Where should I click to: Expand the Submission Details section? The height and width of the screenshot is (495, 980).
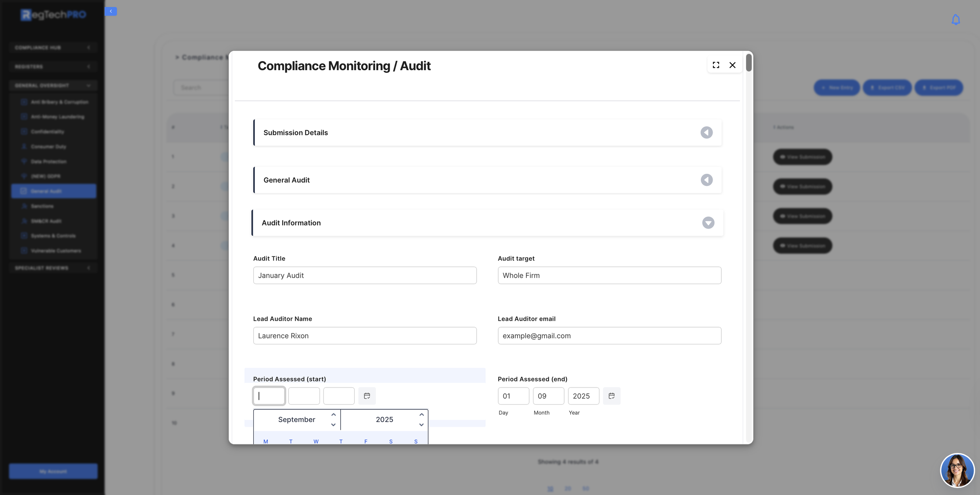coord(706,133)
